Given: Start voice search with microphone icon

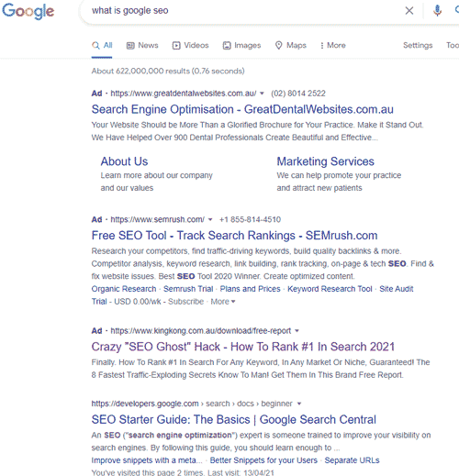Looking at the screenshot, I should coord(437,11).
